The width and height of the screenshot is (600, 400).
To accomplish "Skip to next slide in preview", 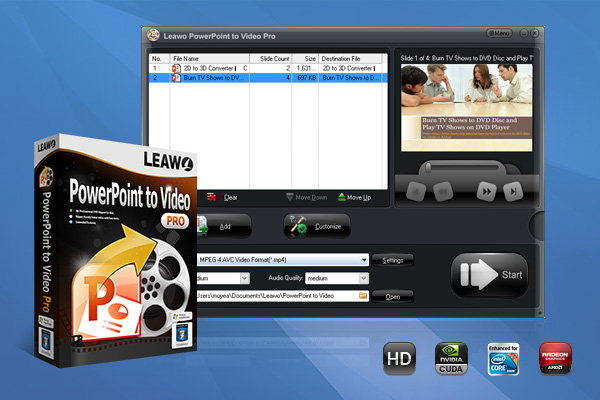I will pos(512,189).
